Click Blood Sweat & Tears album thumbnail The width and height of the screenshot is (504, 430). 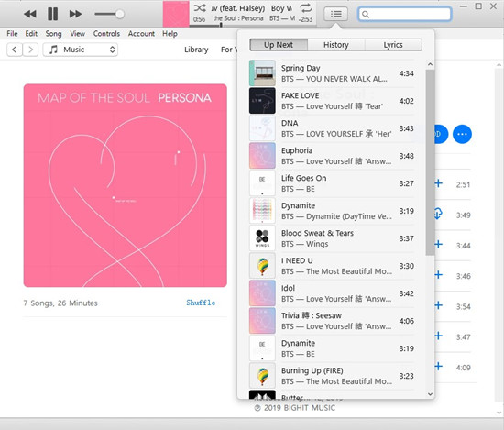click(x=262, y=238)
